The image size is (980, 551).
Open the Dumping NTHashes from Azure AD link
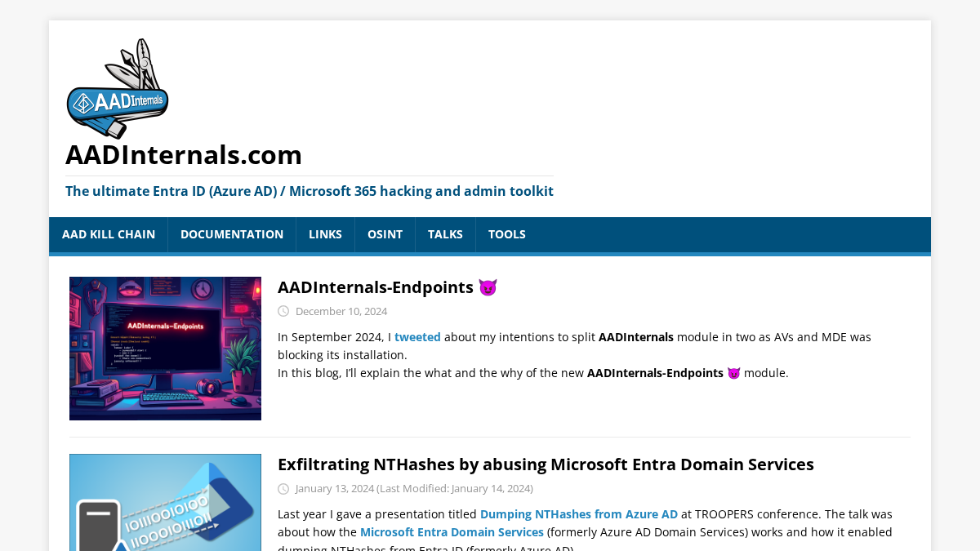pyautogui.click(x=579, y=514)
